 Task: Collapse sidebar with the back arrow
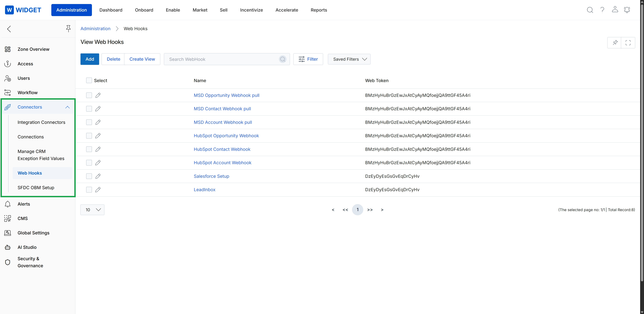coord(9,29)
